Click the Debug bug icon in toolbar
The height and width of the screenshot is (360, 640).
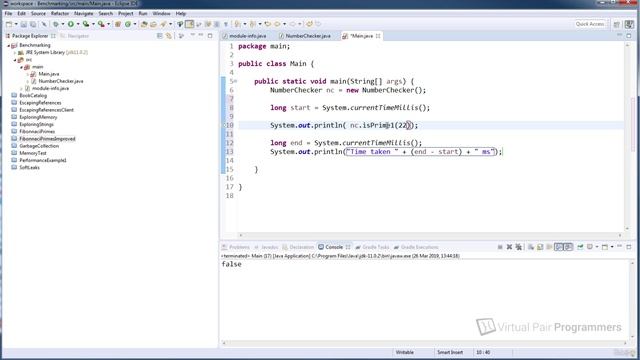coord(56,24)
